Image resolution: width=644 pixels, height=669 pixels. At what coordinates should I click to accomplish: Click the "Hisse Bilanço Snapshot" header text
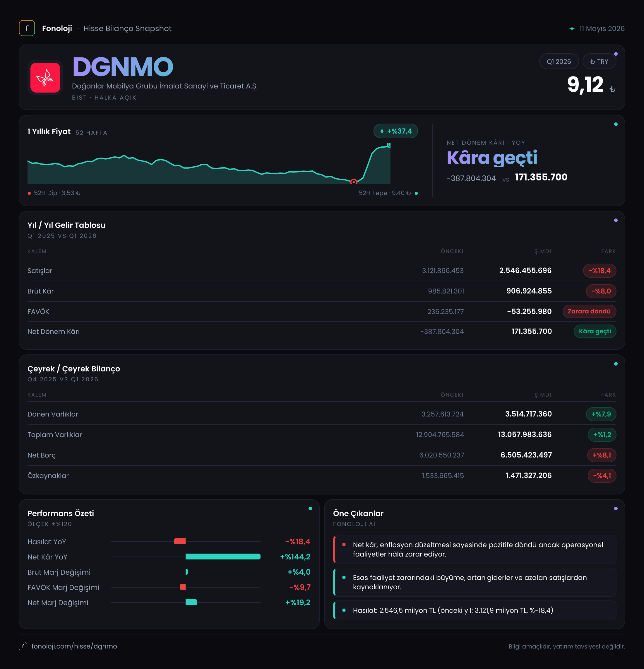(x=128, y=28)
